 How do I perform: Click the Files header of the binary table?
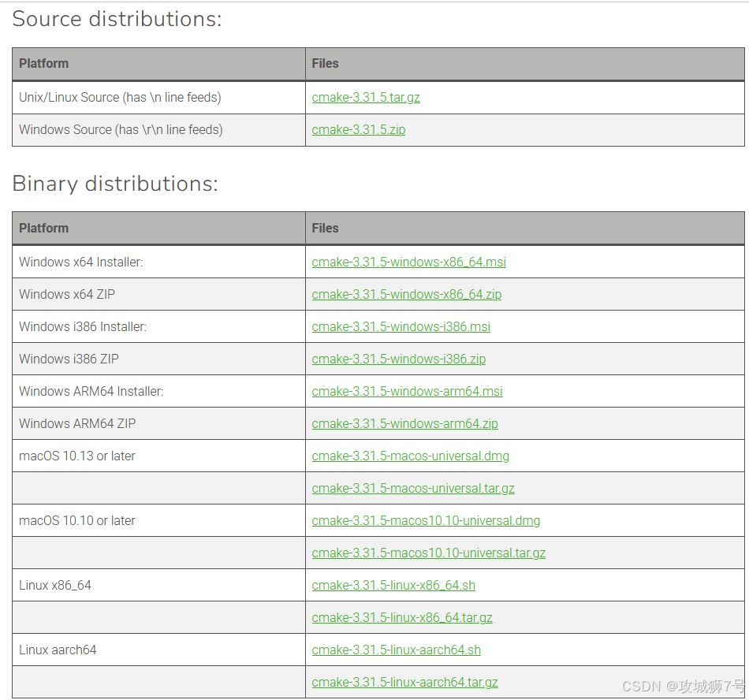525,229
